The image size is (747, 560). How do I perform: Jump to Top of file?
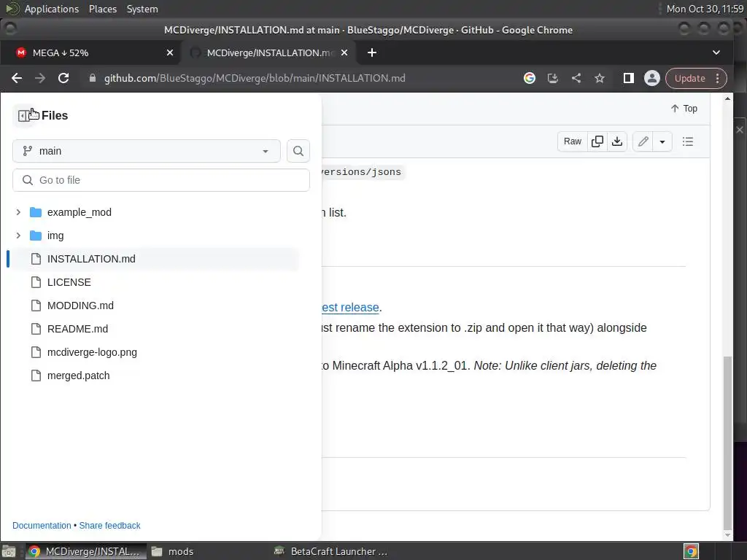tap(684, 109)
